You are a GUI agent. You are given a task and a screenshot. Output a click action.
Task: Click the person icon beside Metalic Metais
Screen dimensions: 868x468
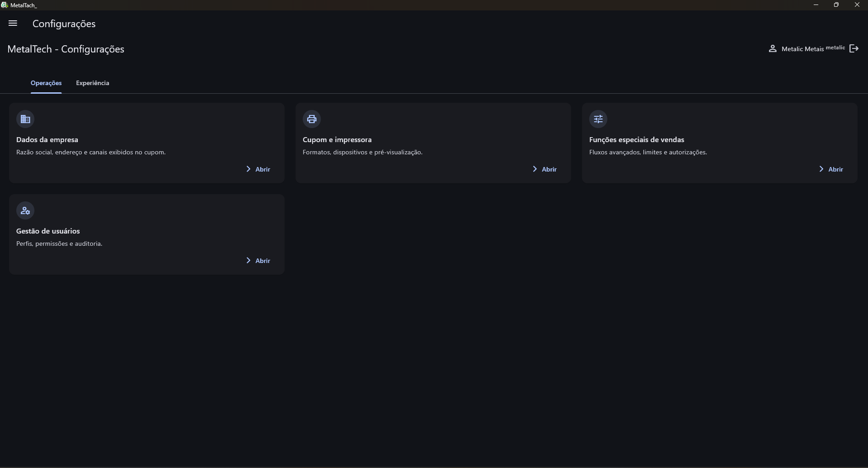coord(773,48)
